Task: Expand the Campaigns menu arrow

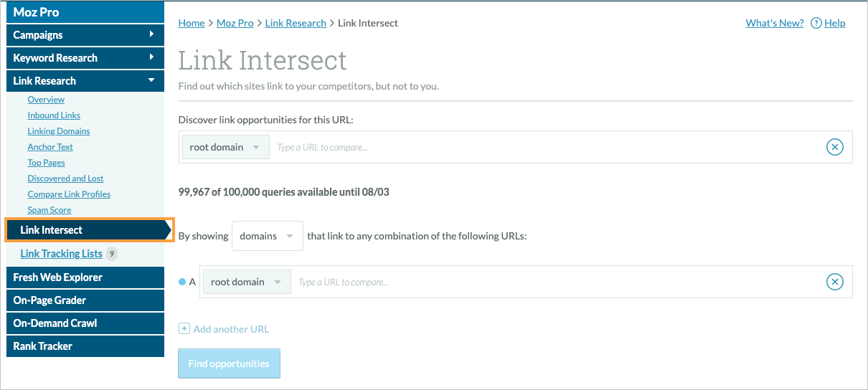Action: coord(151,34)
